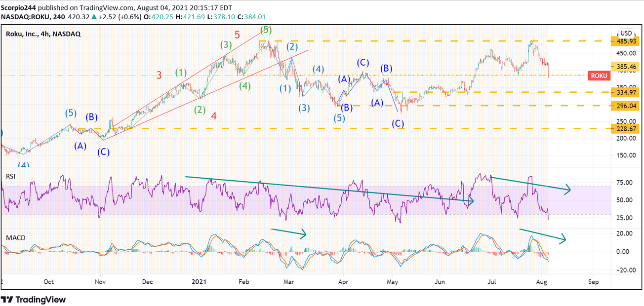This screenshot has height=306, width=644.
Task: Select the green (1) wave label
Action: click(181, 73)
